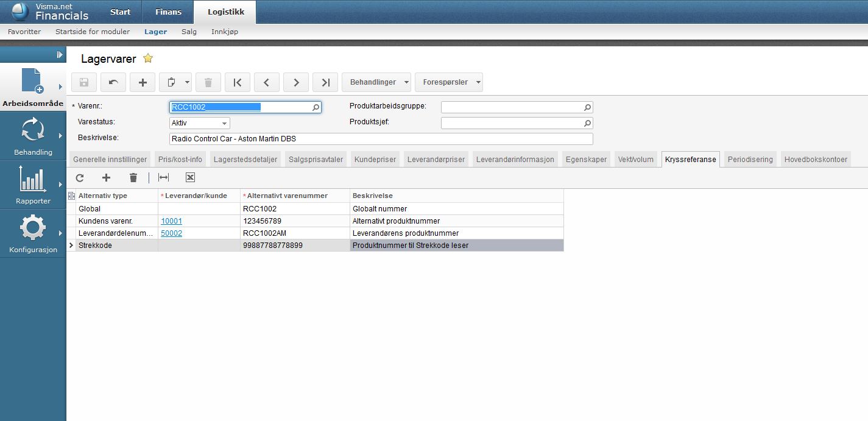This screenshot has width=868, height=421.
Task: Open the Lager menu item
Action: 155,32
